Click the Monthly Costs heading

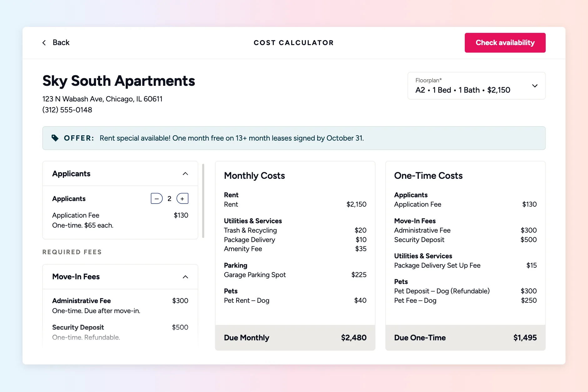[254, 176]
